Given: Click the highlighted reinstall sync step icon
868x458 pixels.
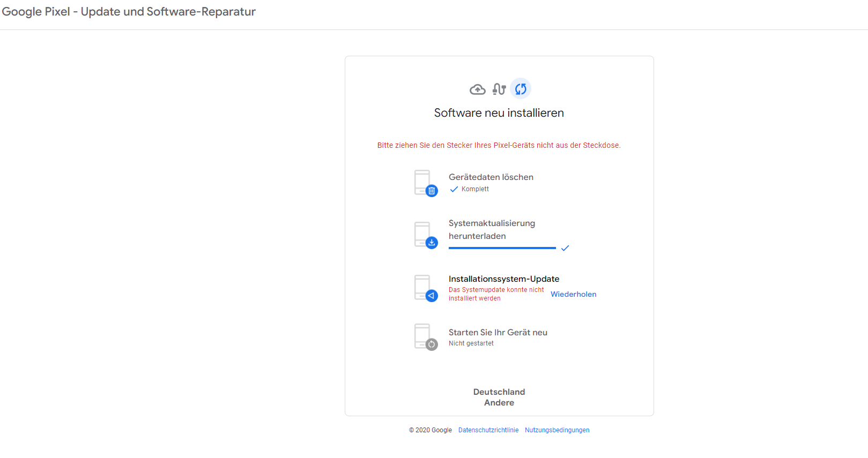Looking at the screenshot, I should pos(521,89).
